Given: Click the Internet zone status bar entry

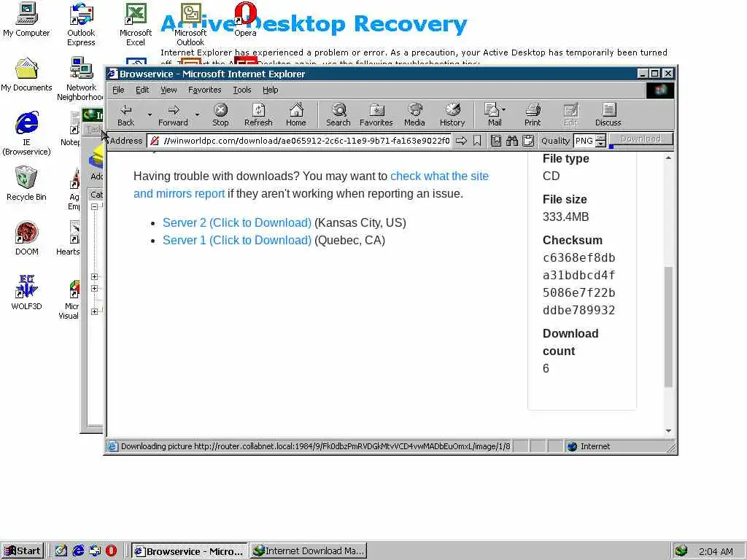Looking at the screenshot, I should [x=589, y=446].
